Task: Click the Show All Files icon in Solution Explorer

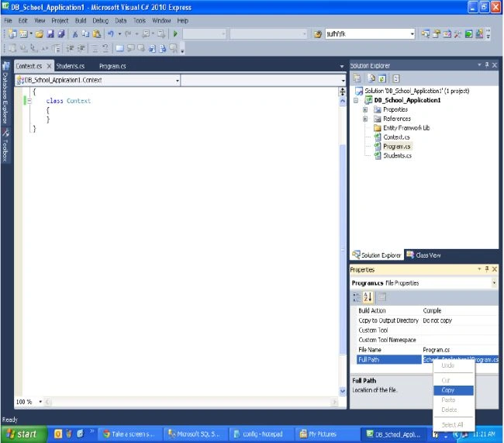Action: pos(371,78)
